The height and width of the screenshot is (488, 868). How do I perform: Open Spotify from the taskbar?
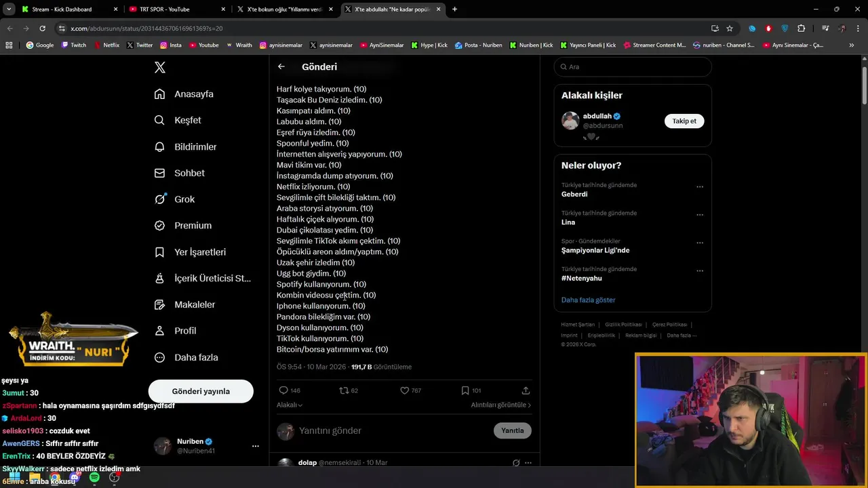click(94, 478)
